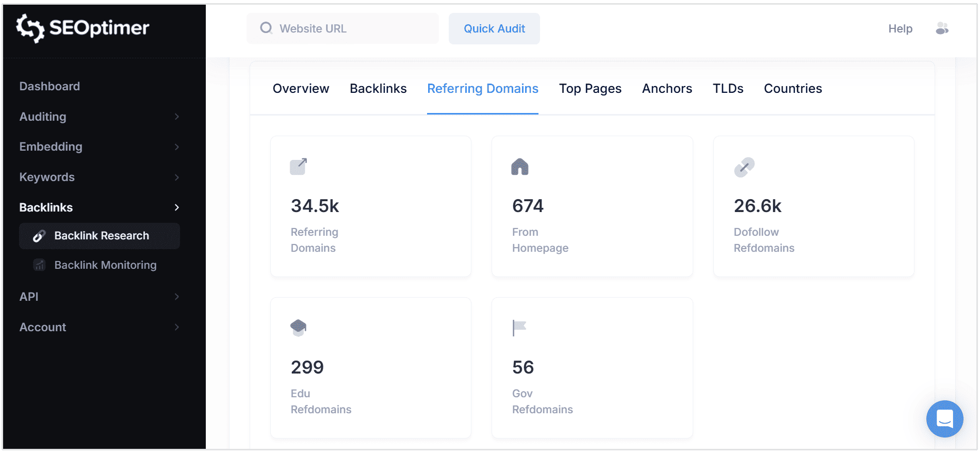Click the flag icon on Gov Refdomains card

519,328
